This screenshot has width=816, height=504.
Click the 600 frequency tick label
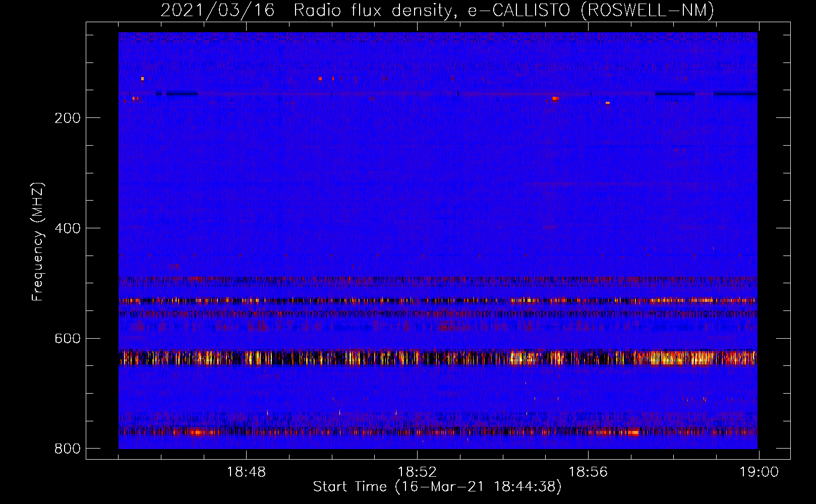click(x=68, y=338)
